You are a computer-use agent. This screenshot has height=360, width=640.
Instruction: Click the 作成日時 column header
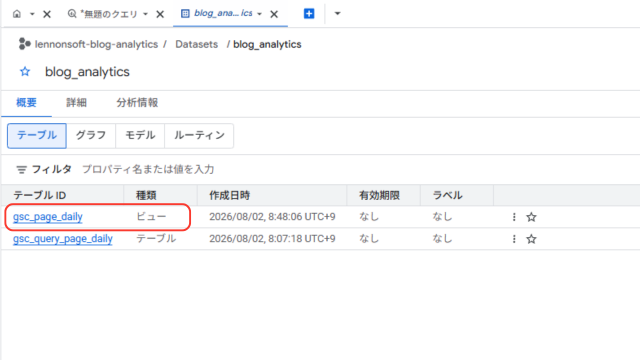(229, 195)
